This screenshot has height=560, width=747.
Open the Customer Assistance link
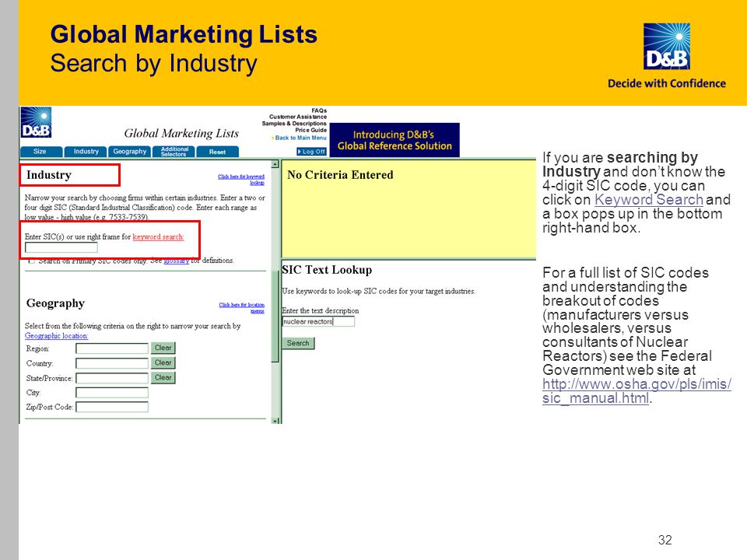298,117
